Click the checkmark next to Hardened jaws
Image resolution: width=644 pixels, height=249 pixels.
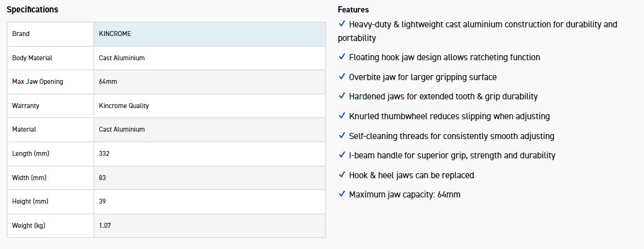[342, 96]
